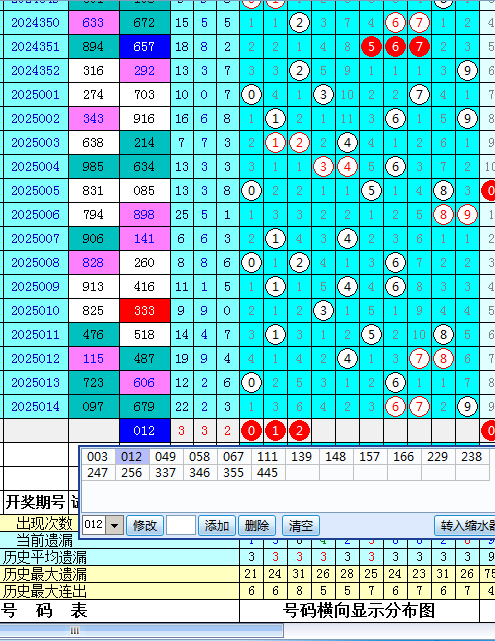Open the 012 combo box dropdown arrow
The image size is (495, 641).
tap(115, 525)
